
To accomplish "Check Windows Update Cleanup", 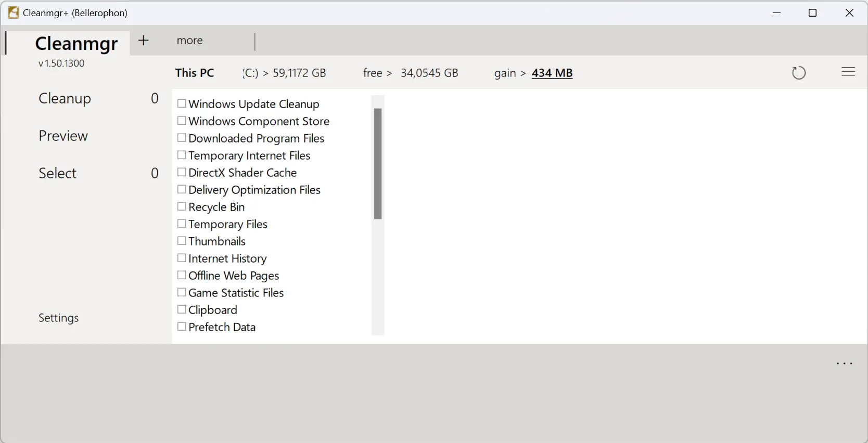I will tap(182, 103).
